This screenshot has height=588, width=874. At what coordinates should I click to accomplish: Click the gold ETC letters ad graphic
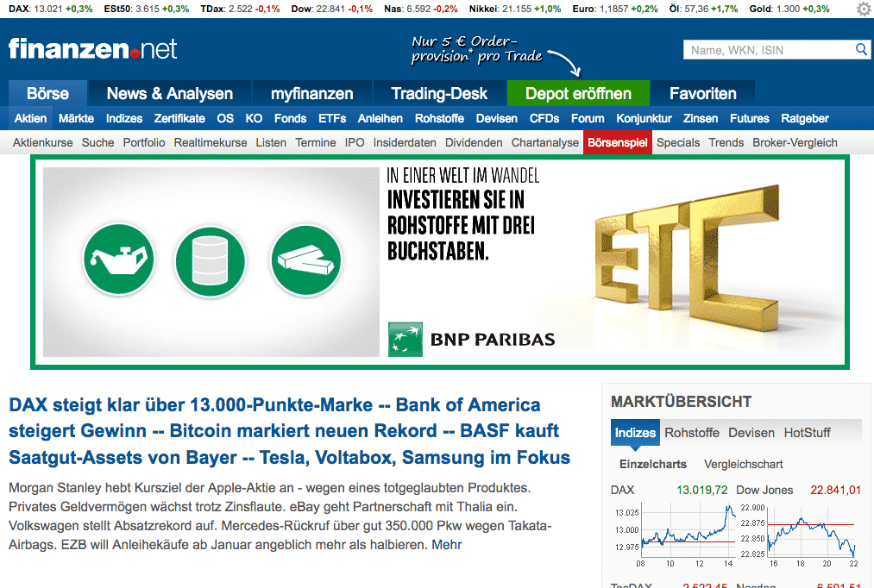click(x=687, y=260)
